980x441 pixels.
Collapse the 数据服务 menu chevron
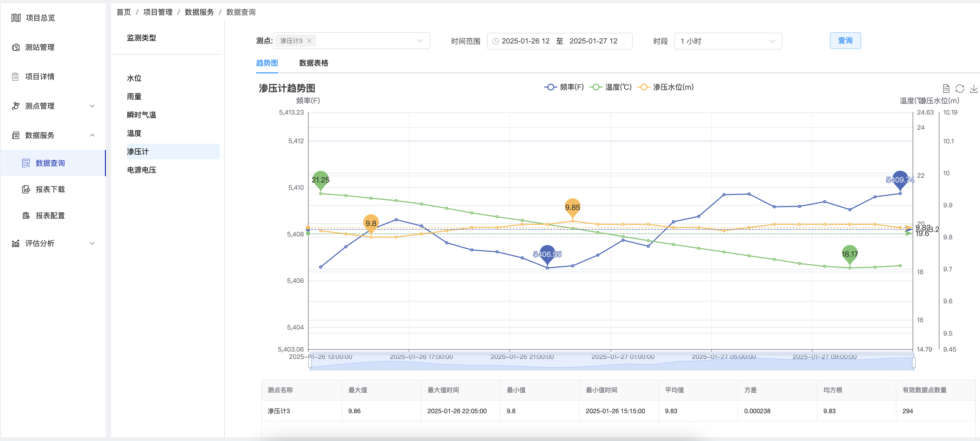(92, 136)
